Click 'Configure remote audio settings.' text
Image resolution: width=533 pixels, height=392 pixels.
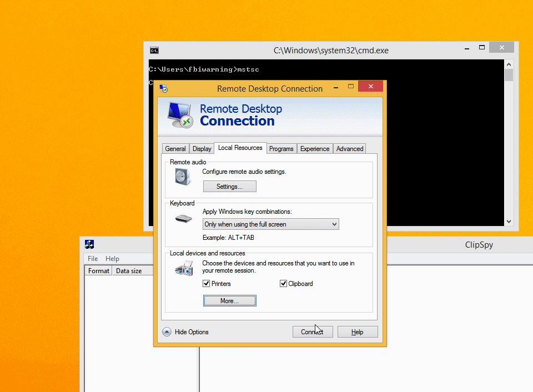click(244, 172)
